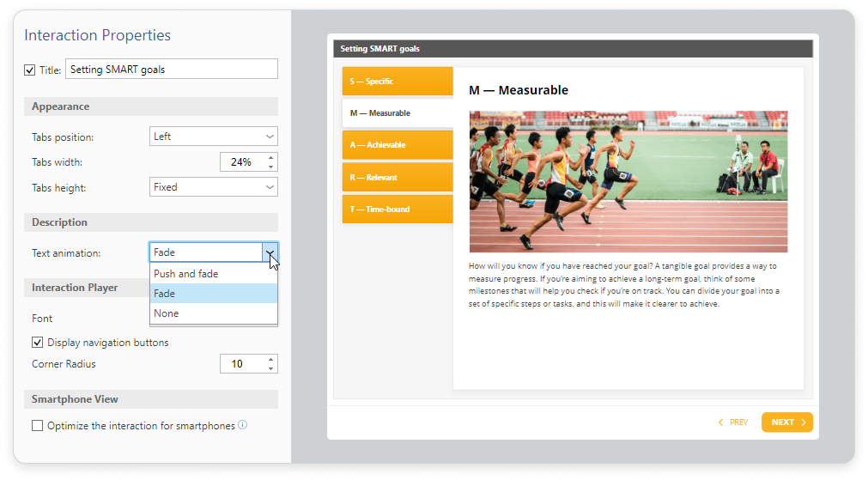Open the Tabs height dropdown
Screen dimensions: 868x480
pos(213,187)
